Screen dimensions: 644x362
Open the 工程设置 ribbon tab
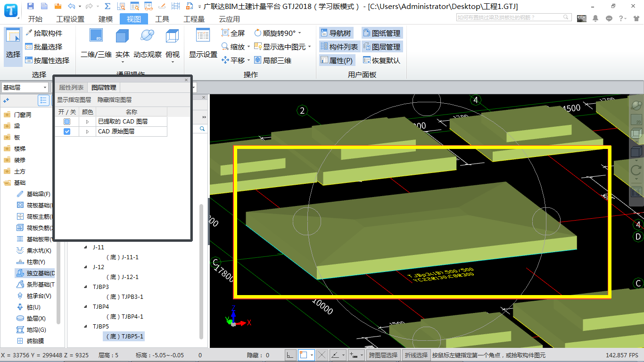click(x=70, y=19)
